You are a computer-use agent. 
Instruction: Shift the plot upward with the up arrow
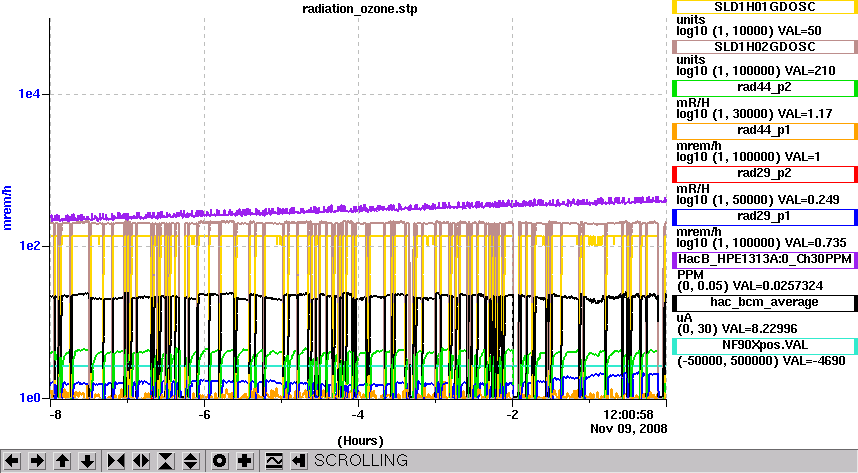(62, 461)
